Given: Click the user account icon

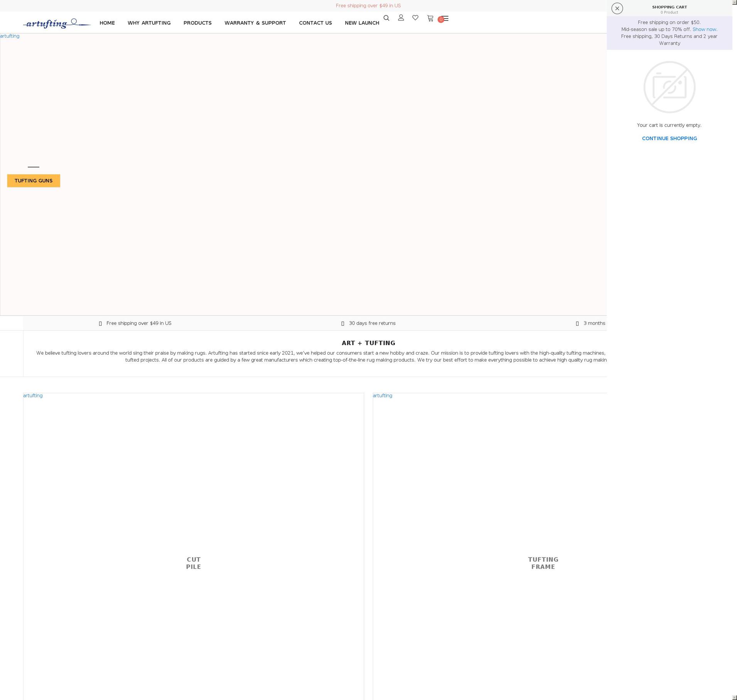Looking at the screenshot, I should 401,18.
